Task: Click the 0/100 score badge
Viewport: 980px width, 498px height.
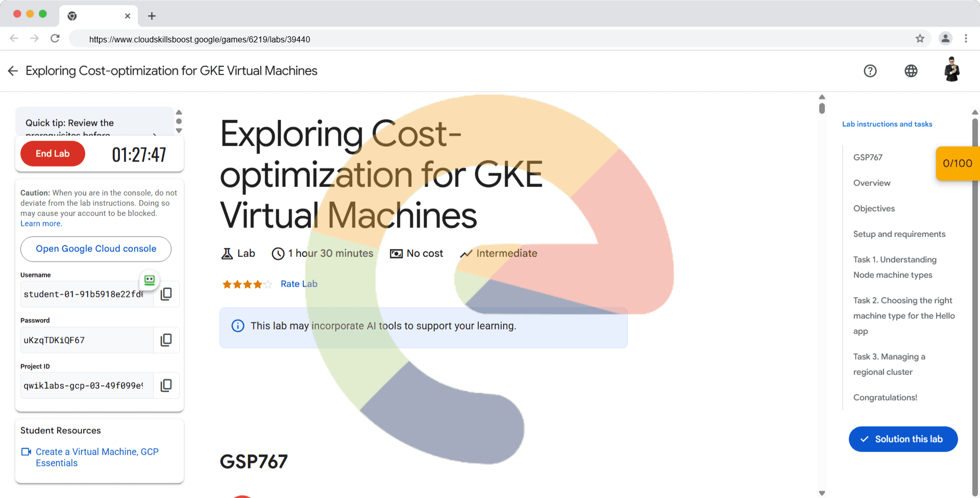Action: 958,163
